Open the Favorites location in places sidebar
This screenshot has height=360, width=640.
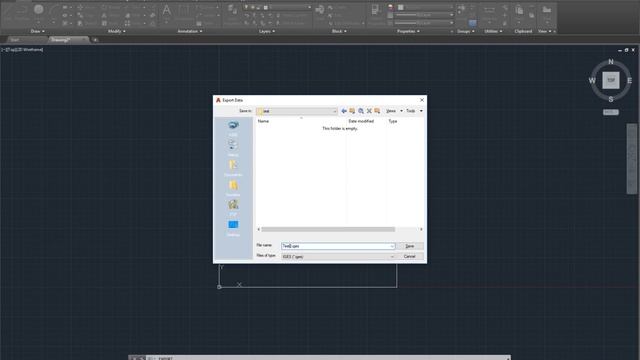233,187
